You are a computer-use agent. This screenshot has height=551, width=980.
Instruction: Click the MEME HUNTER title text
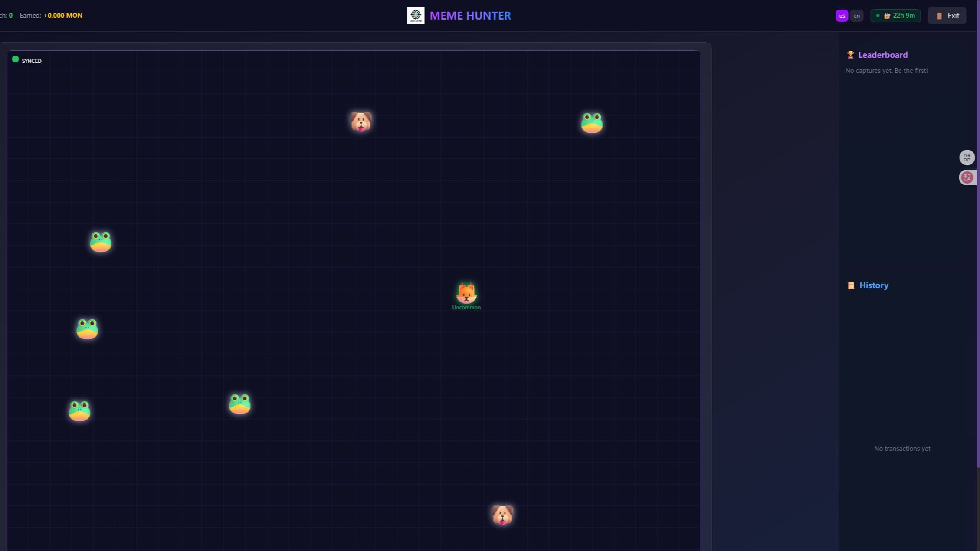470,16
